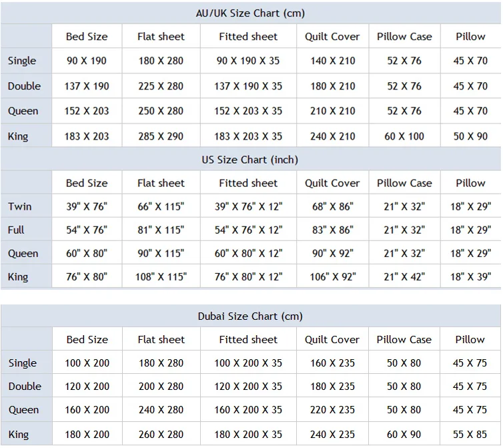This screenshot has width=503, height=448.
Task: Click the Dubai Size Chart (cm) title
Action: [x=250, y=316]
